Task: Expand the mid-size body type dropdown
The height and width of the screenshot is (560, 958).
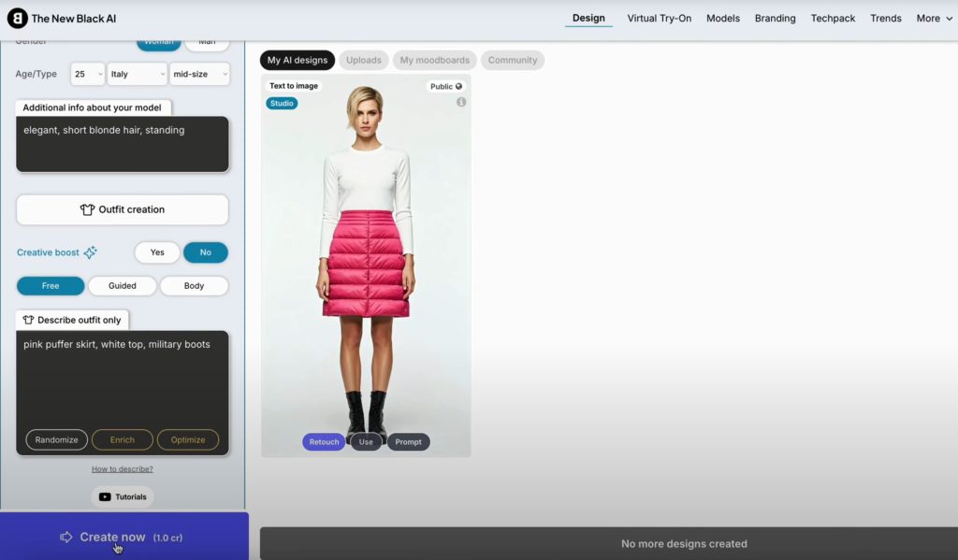Action: coord(200,74)
